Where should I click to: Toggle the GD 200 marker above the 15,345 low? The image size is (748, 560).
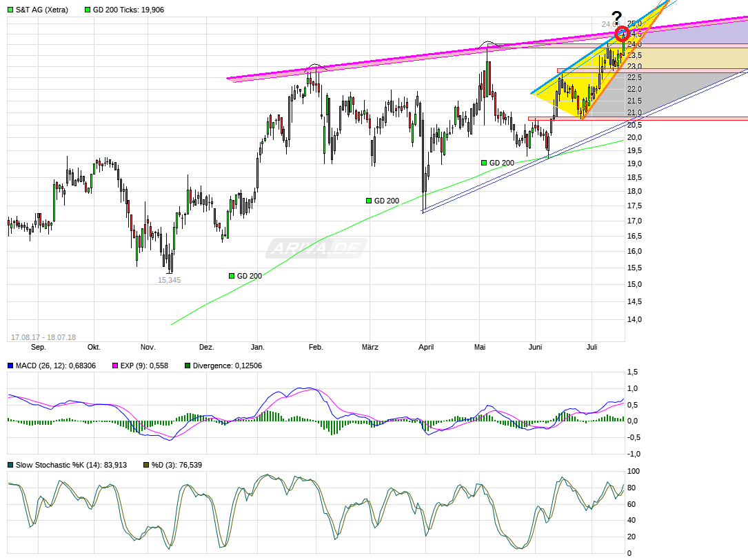[232, 274]
